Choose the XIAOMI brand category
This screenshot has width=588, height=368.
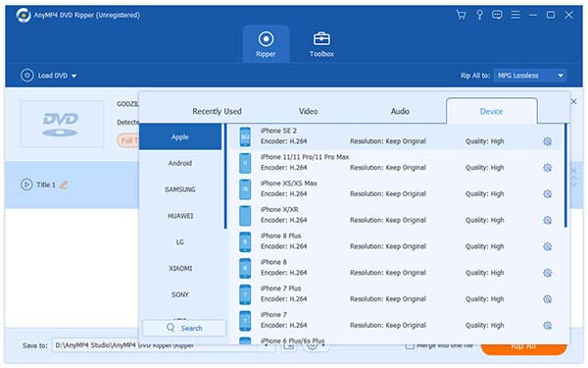coord(180,269)
